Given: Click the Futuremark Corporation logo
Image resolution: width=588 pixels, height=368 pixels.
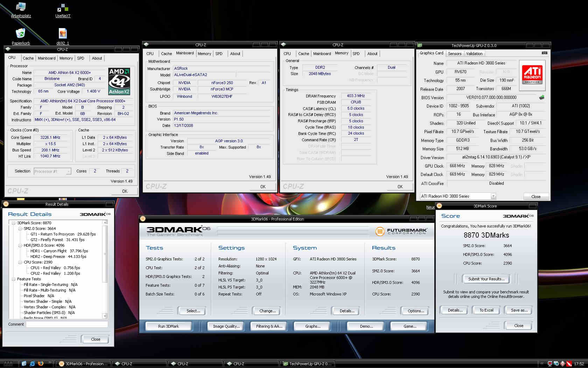Looking at the screenshot, I should coord(401,231).
